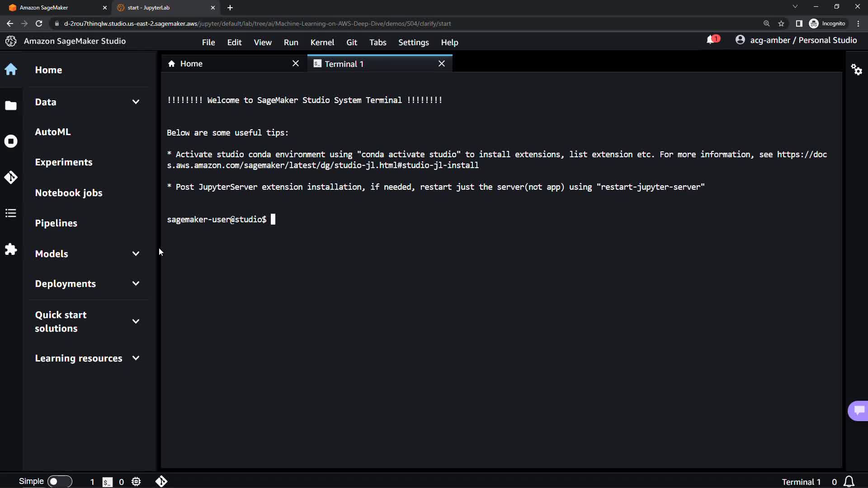Open property inspector gears icon at right
The image size is (868, 488).
point(856,70)
